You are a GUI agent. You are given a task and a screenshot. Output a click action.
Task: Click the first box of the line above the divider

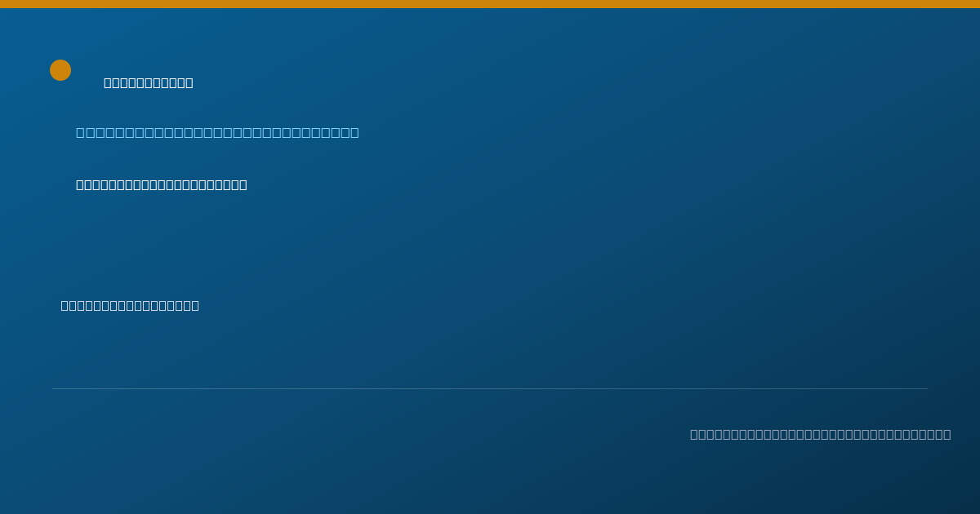(x=65, y=305)
